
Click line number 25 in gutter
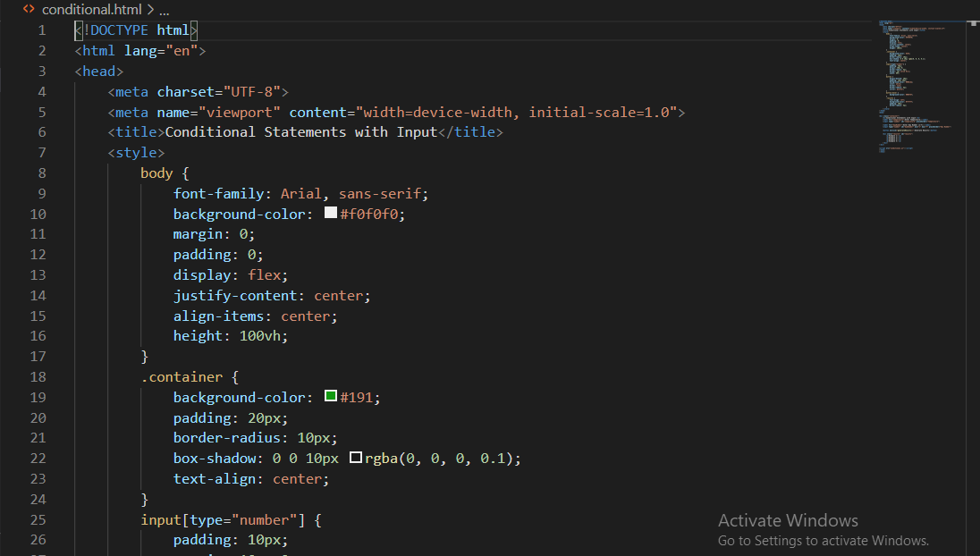click(x=38, y=519)
